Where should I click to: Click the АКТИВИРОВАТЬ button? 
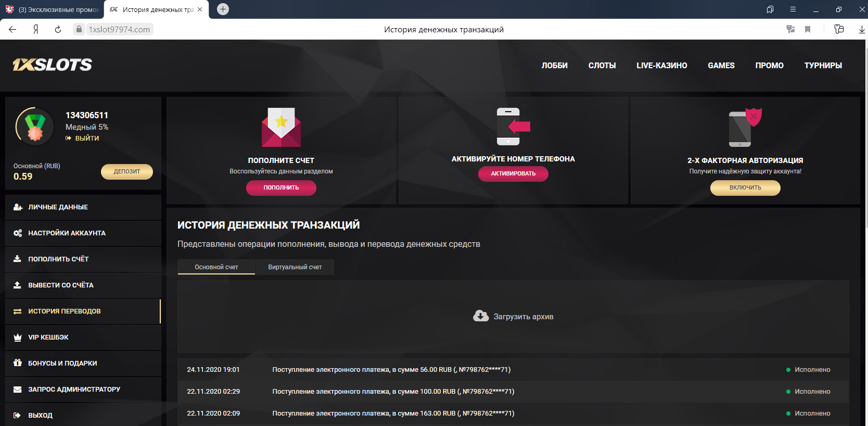coord(513,173)
